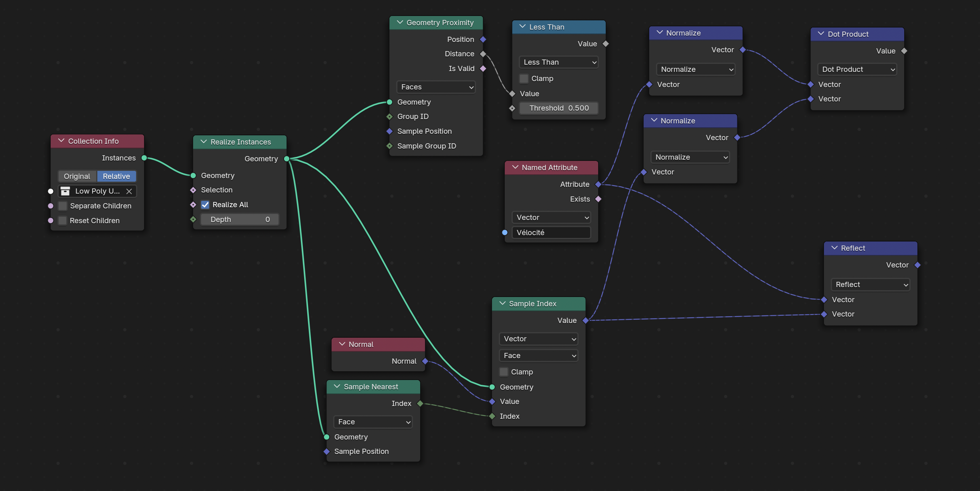Image resolution: width=980 pixels, height=491 pixels.
Task: Collapse the Less Than node
Action: click(522, 27)
